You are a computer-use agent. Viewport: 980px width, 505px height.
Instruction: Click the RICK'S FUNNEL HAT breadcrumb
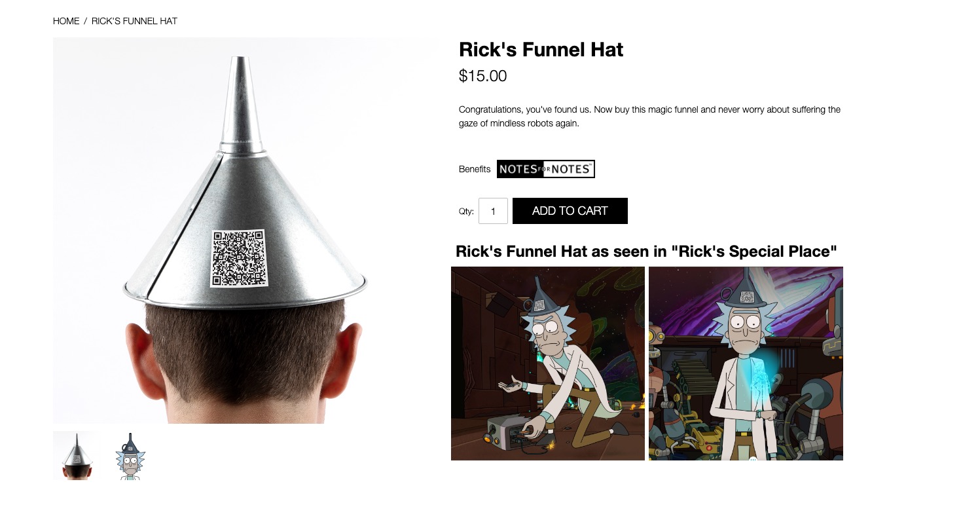pyautogui.click(x=134, y=21)
